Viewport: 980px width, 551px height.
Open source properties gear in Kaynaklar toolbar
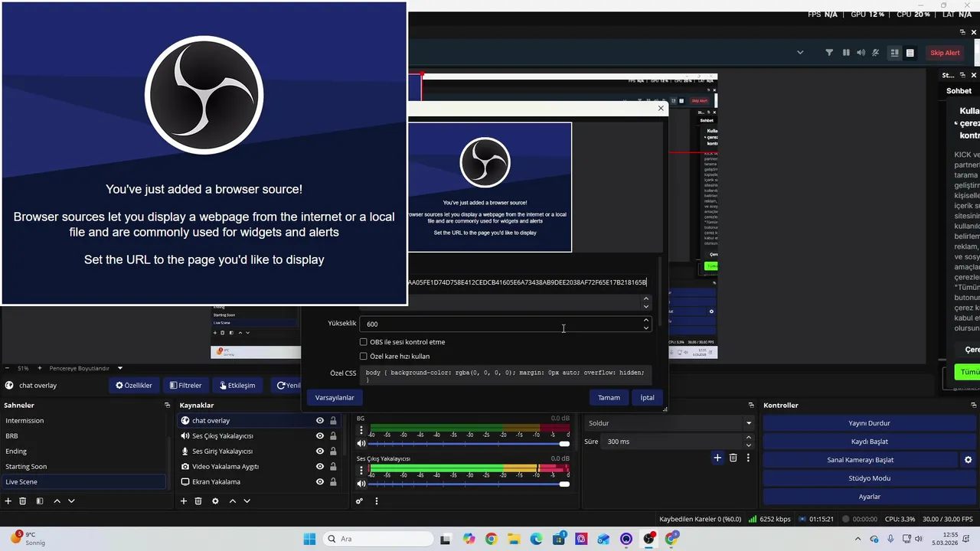(215, 501)
